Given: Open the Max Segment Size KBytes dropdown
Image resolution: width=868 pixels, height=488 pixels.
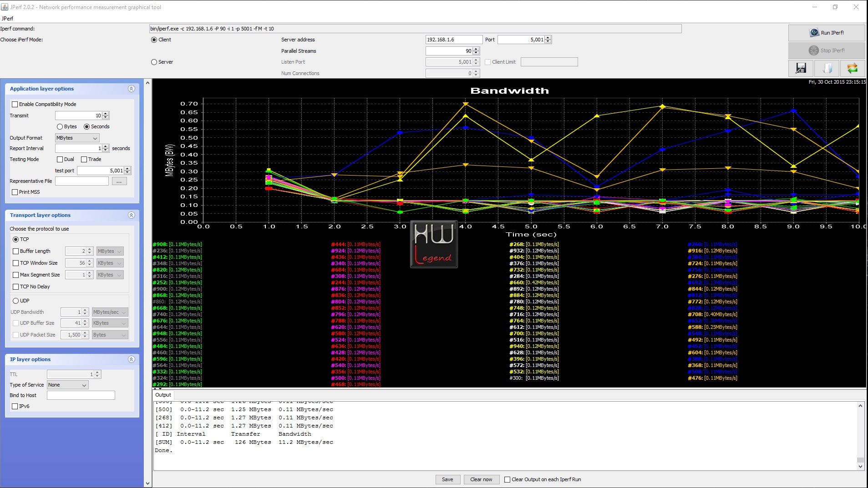Looking at the screenshot, I should [x=110, y=275].
